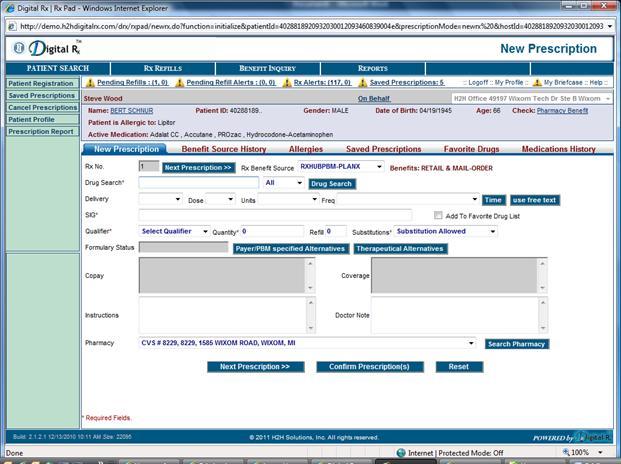Click the Pending Refills warning icon
Screen dimensions: 621x464
[x=90, y=82]
